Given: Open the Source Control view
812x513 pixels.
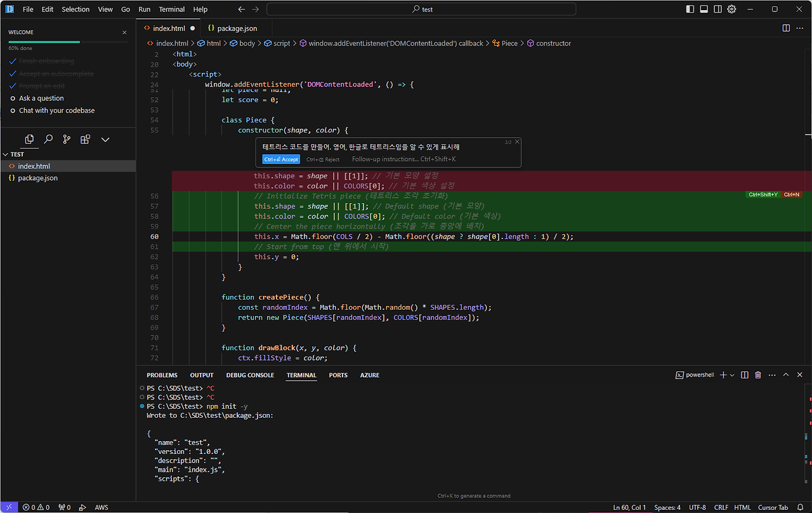Looking at the screenshot, I should click(x=67, y=140).
